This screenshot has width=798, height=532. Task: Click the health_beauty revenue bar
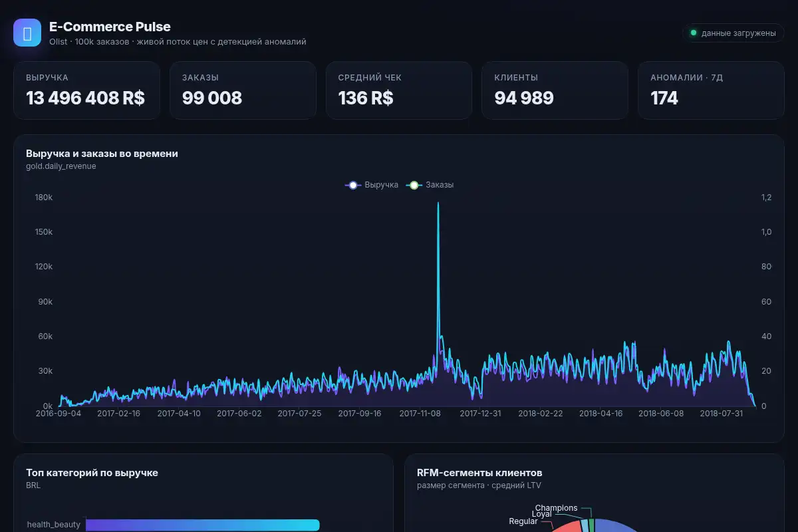click(203, 525)
